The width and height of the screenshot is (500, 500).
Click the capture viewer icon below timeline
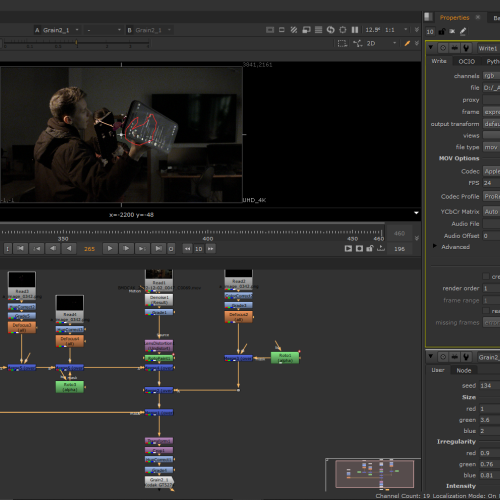359,249
